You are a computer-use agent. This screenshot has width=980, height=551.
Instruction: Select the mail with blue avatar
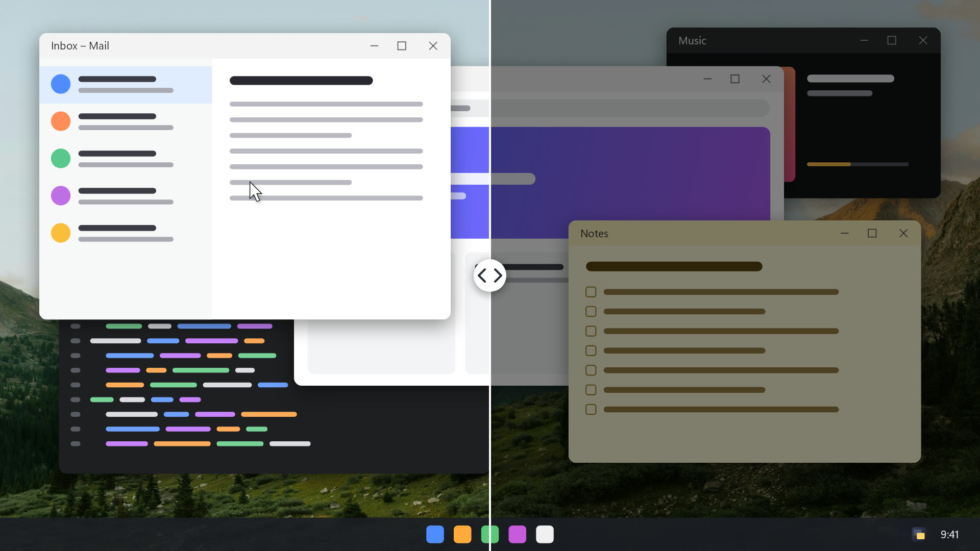pos(126,85)
